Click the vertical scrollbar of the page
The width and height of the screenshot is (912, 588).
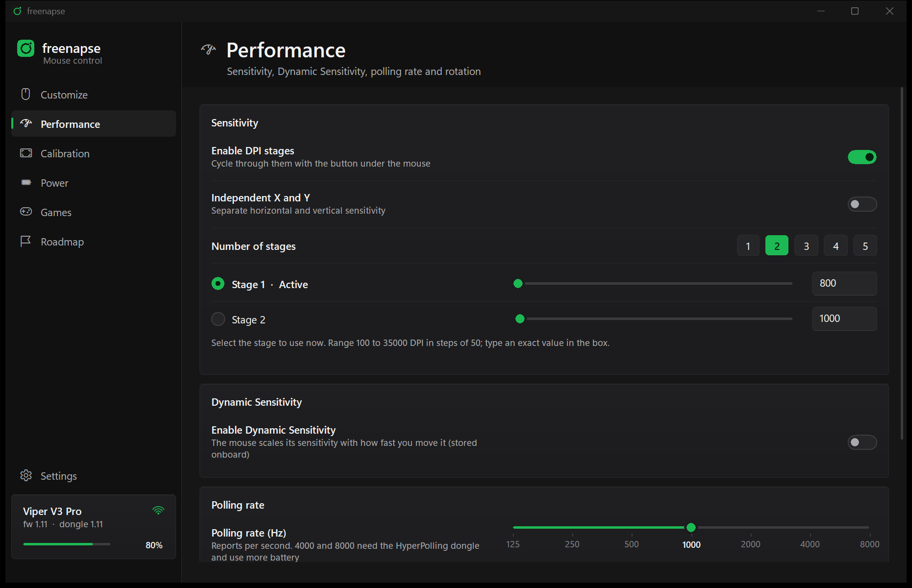pyautogui.click(x=902, y=264)
